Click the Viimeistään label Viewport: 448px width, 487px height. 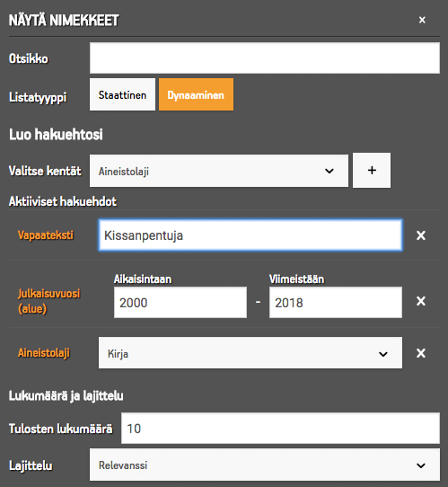click(296, 279)
